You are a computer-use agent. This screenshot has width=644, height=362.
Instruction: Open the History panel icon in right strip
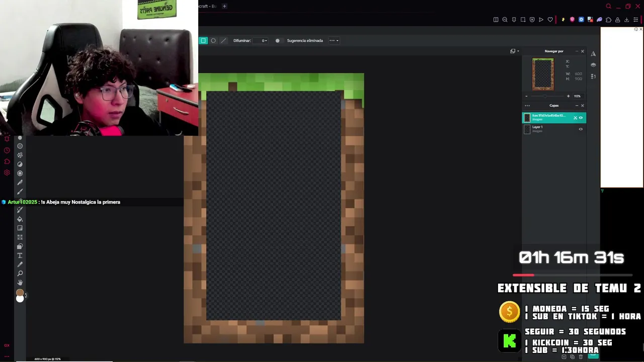point(593,76)
